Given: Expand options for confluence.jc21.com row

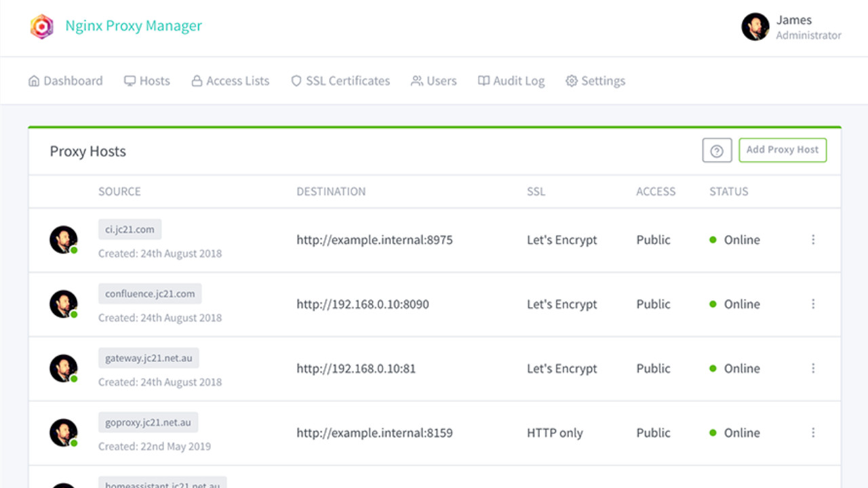Looking at the screenshot, I should (x=813, y=304).
